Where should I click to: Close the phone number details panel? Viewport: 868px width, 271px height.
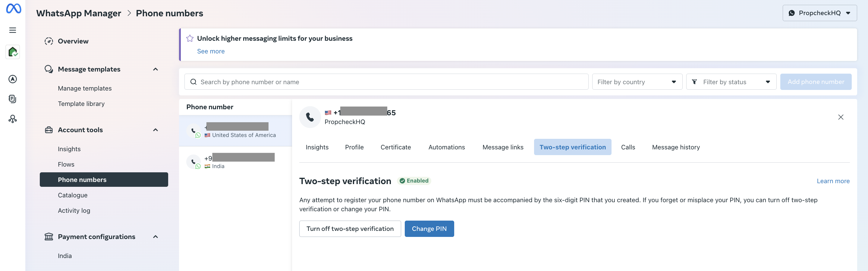point(841,117)
